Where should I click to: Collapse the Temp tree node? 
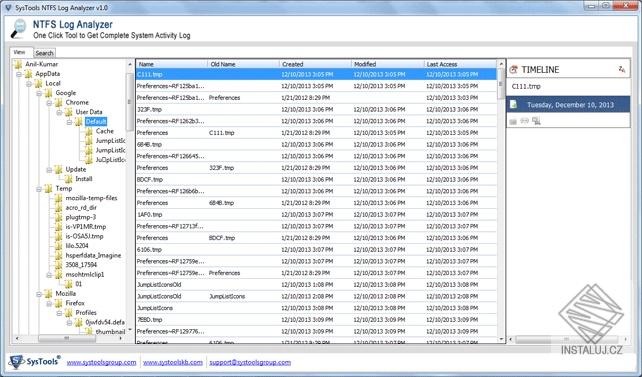click(x=39, y=189)
